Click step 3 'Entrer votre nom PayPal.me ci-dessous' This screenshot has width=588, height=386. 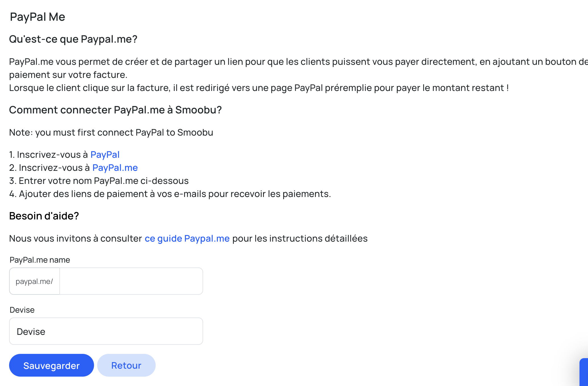[99, 181]
